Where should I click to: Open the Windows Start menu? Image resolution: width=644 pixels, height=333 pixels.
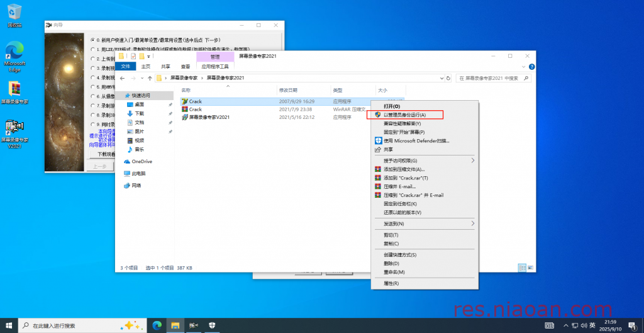click(x=9, y=325)
